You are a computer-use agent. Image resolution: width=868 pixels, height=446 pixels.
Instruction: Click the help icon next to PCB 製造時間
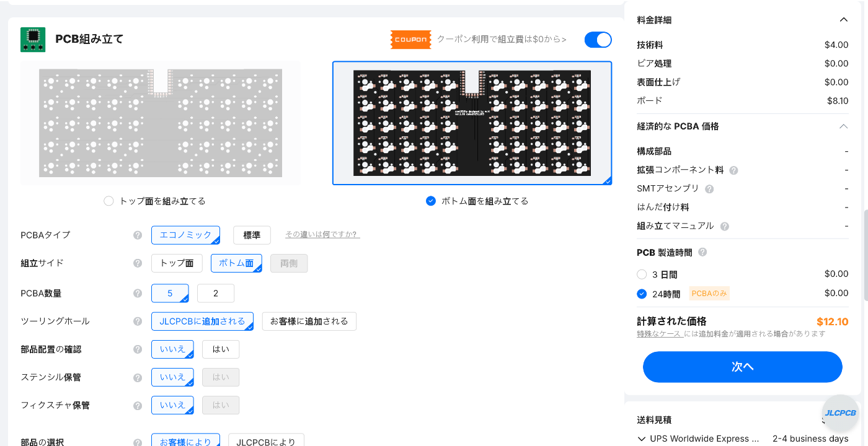tap(702, 252)
